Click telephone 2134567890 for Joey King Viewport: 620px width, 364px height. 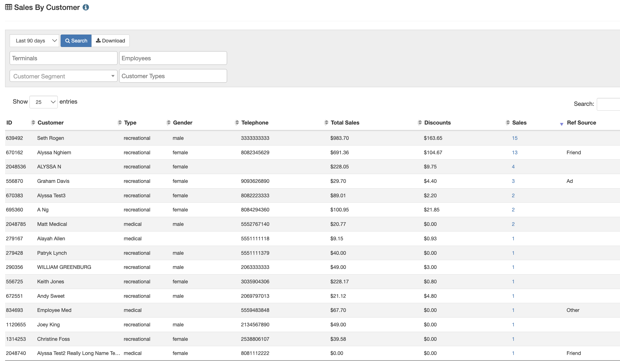click(x=255, y=325)
